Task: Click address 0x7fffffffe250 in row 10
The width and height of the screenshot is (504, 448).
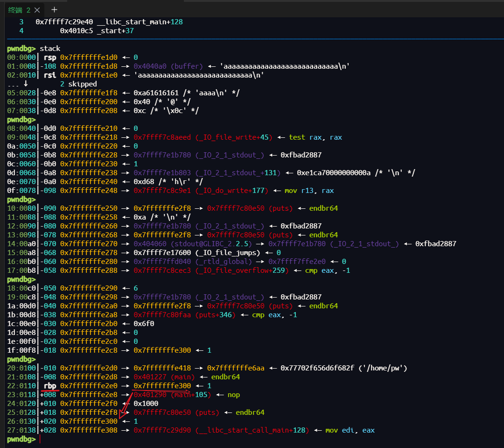Action: click(89, 208)
